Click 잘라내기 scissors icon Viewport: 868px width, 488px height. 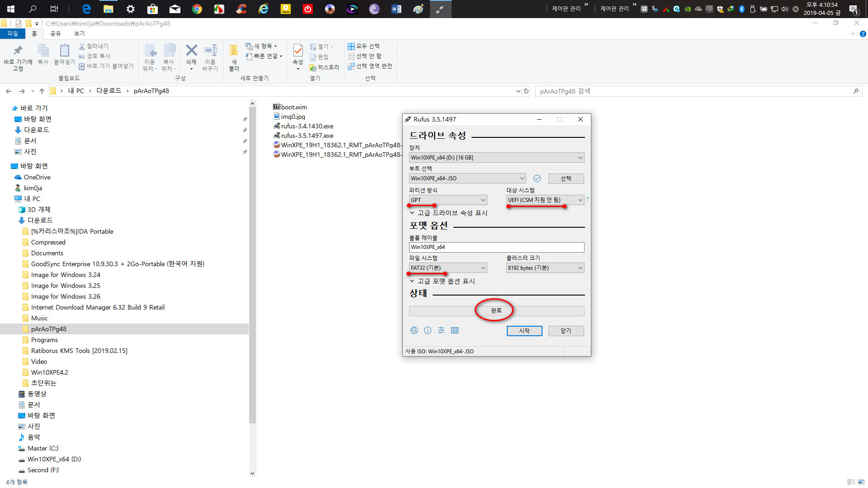click(82, 46)
